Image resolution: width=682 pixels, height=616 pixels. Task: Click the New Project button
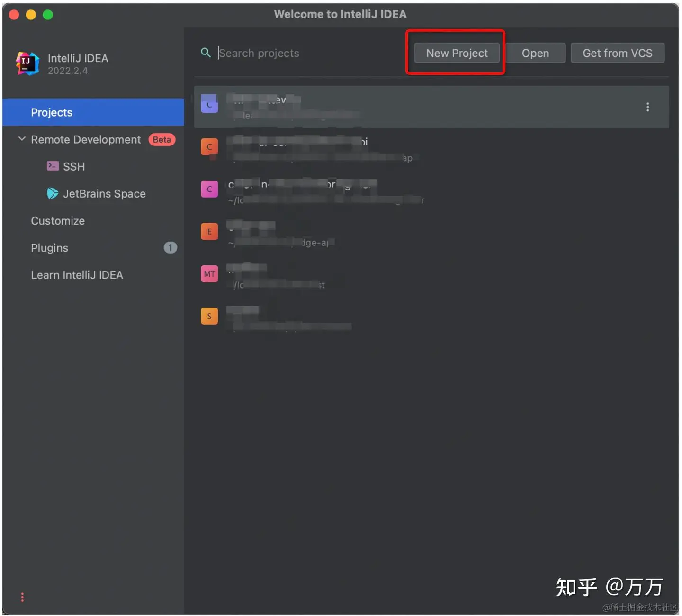[x=457, y=53]
